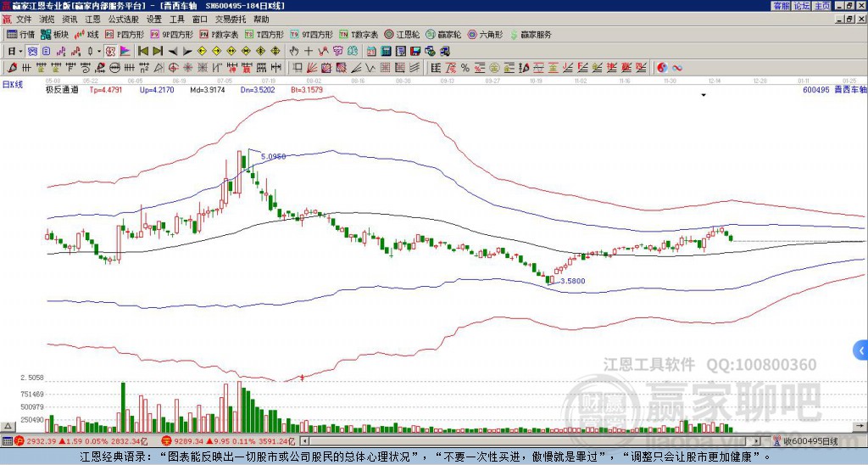Open the 浏览 menu
Viewport: 868px width, 465px height.
[47, 20]
